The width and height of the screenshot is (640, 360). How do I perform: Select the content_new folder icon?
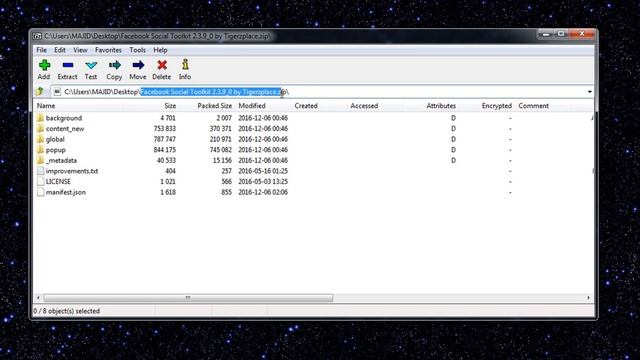pos(40,129)
